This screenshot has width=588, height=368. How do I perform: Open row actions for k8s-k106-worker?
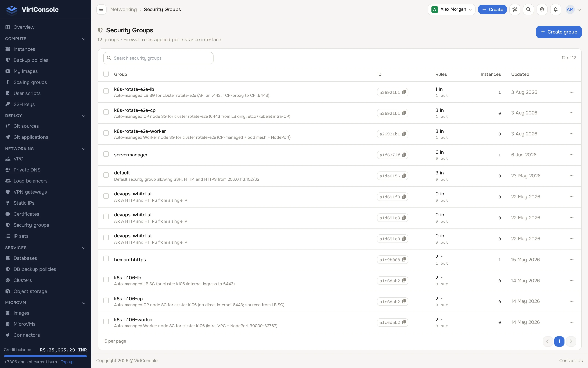pyautogui.click(x=571, y=322)
